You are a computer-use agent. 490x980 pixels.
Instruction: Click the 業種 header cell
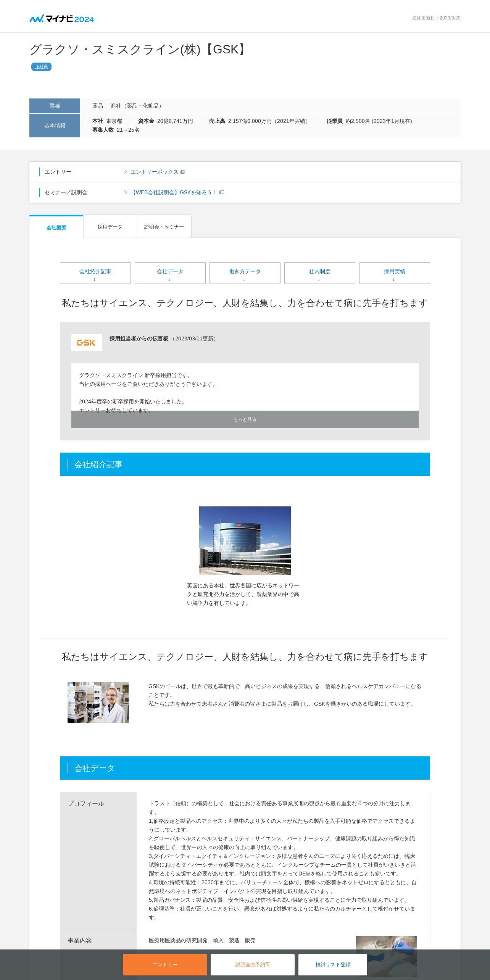click(55, 106)
